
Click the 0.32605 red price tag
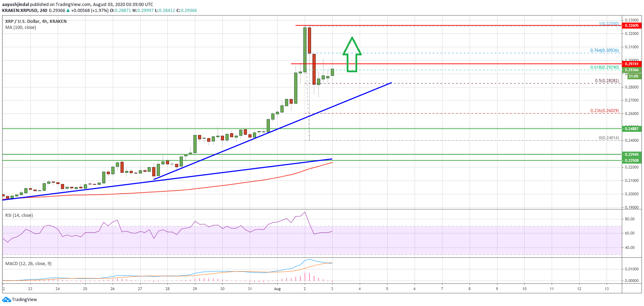[632, 25]
